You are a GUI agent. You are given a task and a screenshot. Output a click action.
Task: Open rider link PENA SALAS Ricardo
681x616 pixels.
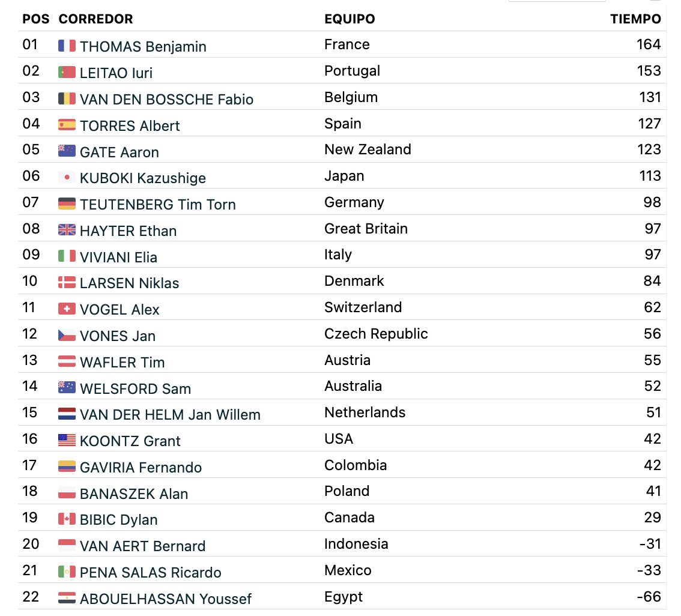tap(150, 572)
